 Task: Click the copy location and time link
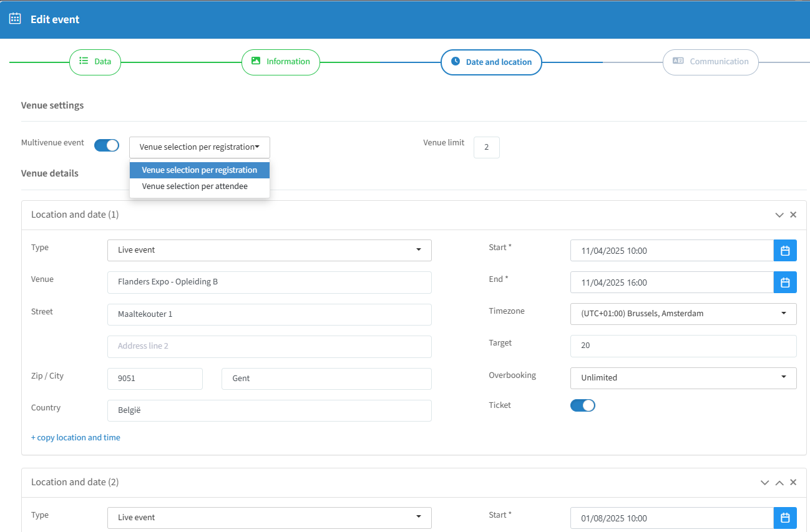pos(76,438)
